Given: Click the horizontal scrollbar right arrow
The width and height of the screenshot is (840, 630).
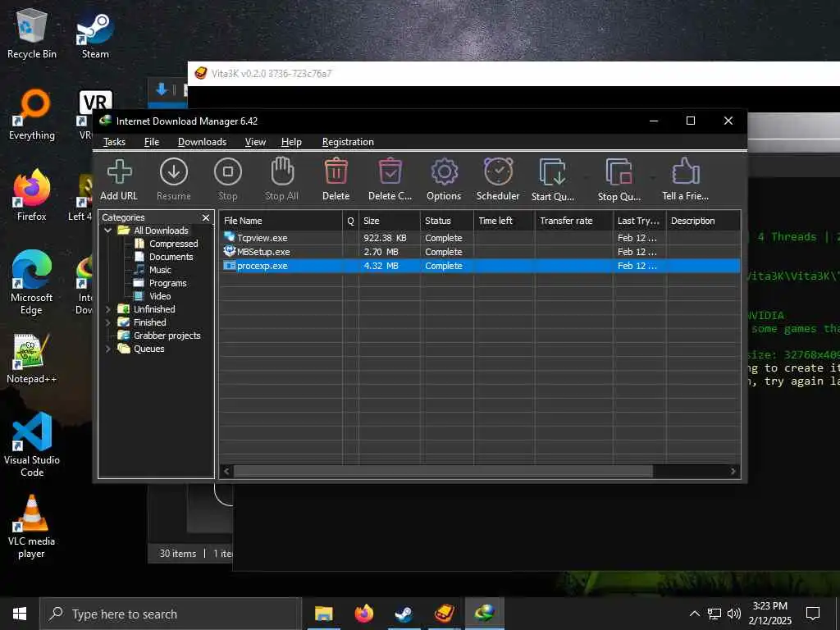Looking at the screenshot, I should [x=733, y=472].
